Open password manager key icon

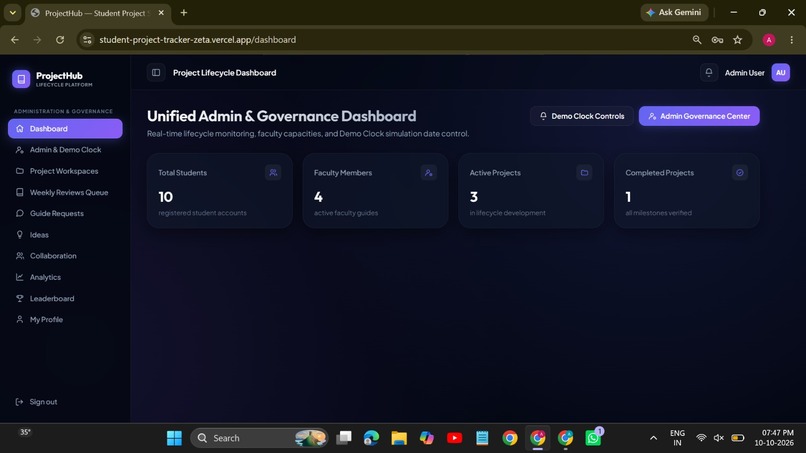coord(717,40)
